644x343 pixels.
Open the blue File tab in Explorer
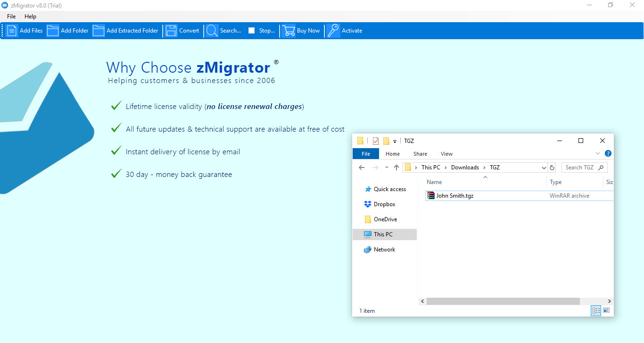366,154
